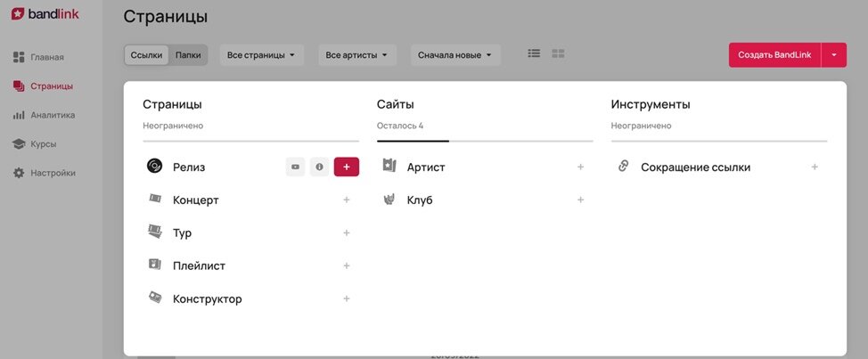Image resolution: width=868 pixels, height=359 pixels.
Task: Click the chain link icon
Action: [623, 166]
